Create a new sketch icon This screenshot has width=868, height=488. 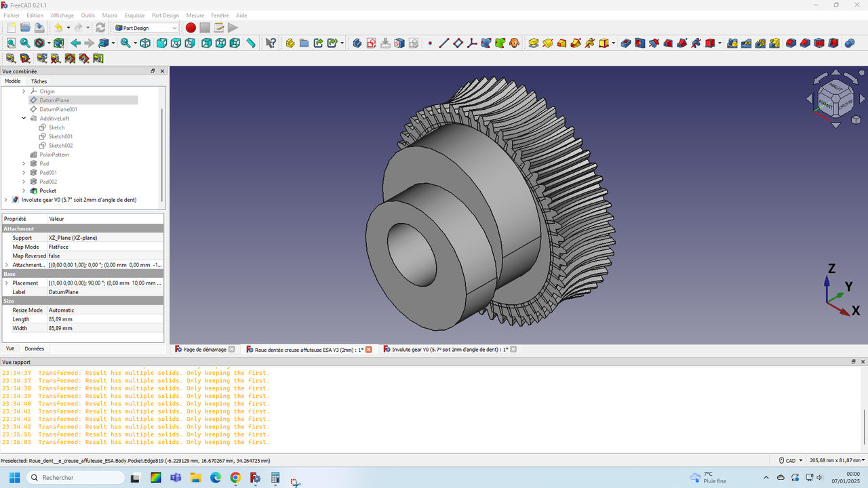371,43
